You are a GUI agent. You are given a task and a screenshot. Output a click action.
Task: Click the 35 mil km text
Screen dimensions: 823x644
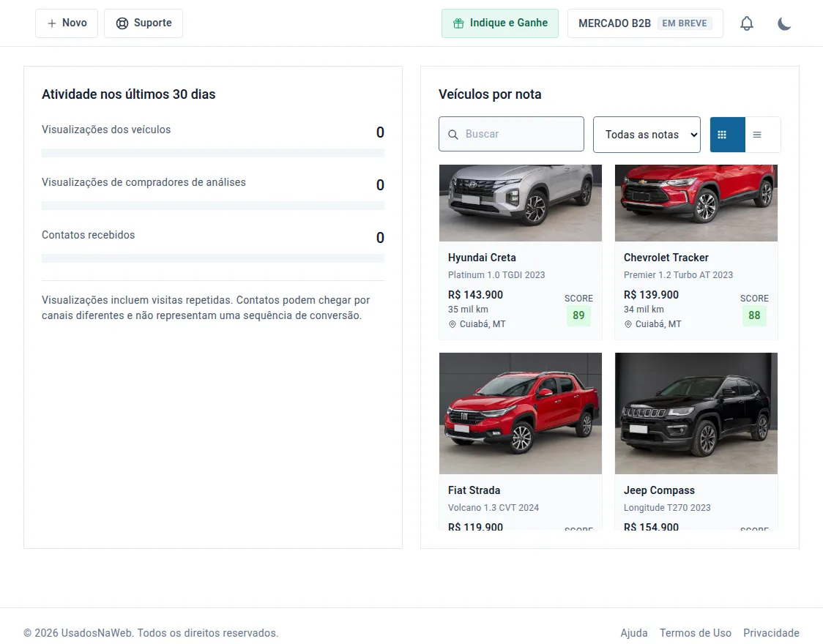[468, 310]
